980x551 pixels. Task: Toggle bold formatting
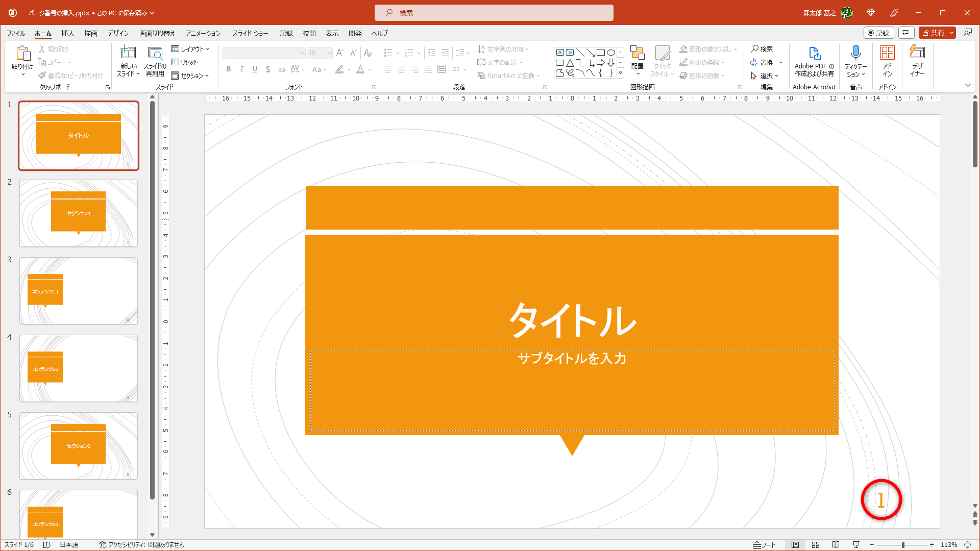pos(228,69)
